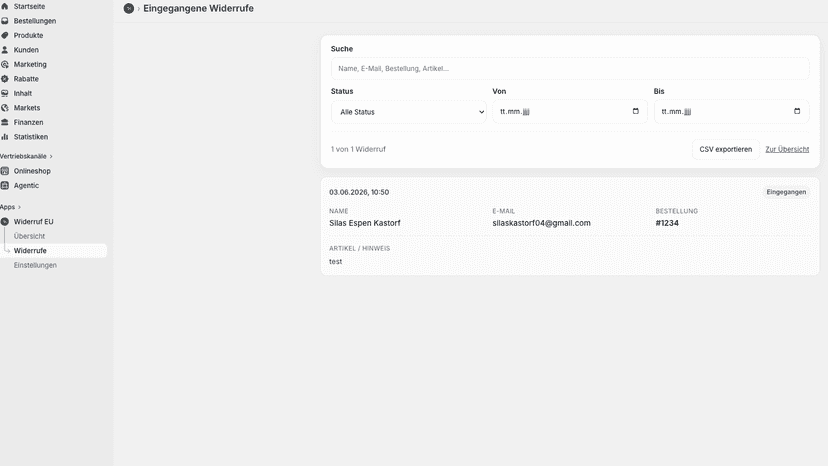Open Bestellungen in the sidebar

coord(35,21)
